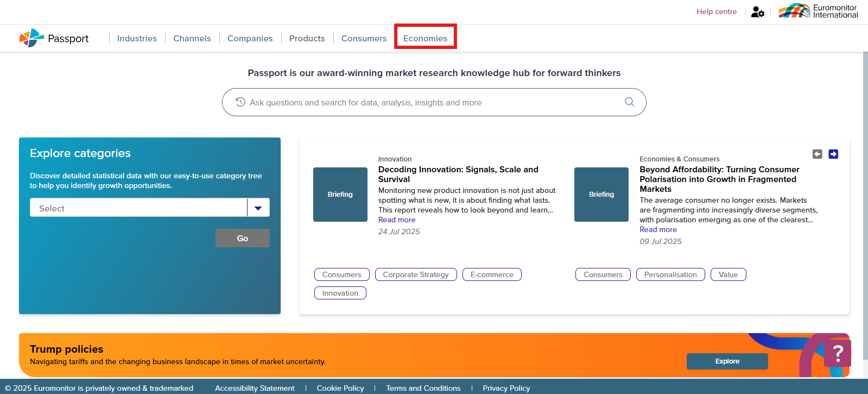Select the Personalisation tag
The height and width of the screenshot is (394, 868).
670,275
